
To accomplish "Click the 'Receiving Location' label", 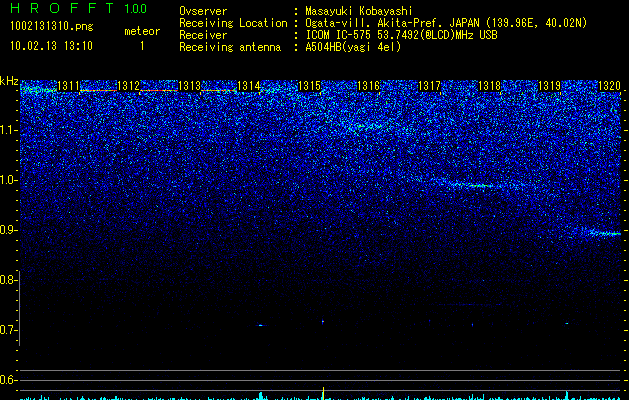I will pyautogui.click(x=233, y=23).
